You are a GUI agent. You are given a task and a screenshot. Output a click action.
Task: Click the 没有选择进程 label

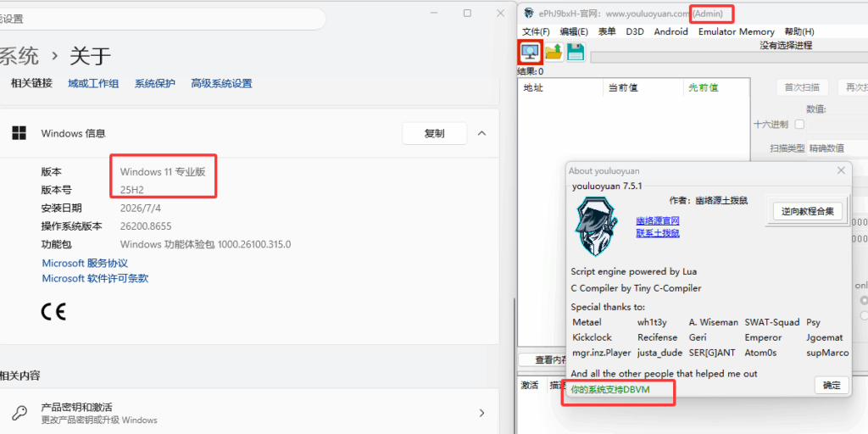click(x=786, y=46)
